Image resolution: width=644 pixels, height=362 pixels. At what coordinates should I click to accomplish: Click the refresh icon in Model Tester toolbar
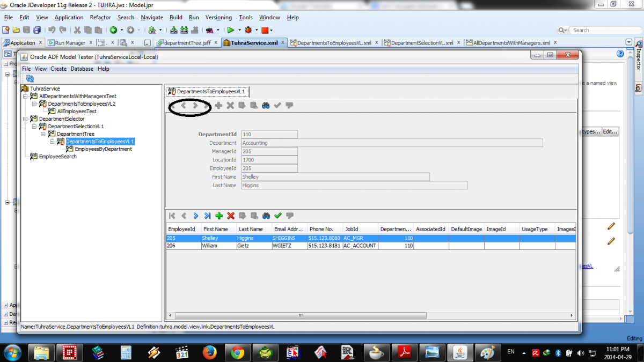[30, 78]
